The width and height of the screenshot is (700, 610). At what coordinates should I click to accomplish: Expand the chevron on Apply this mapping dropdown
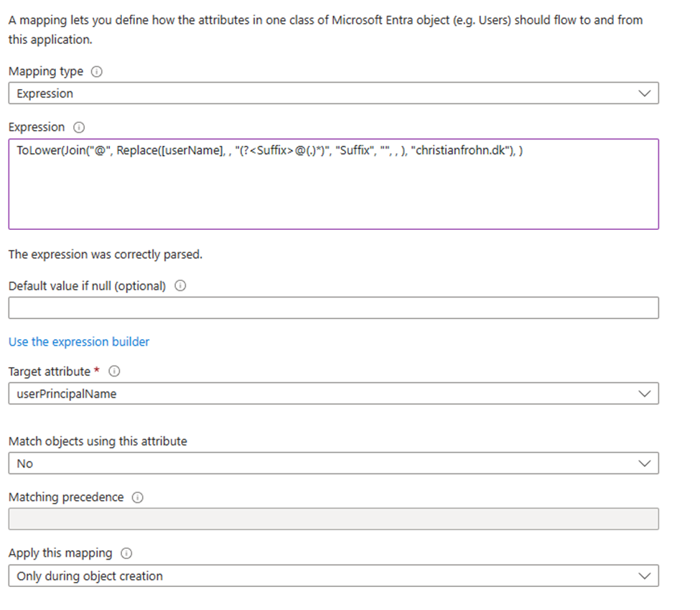click(x=644, y=576)
